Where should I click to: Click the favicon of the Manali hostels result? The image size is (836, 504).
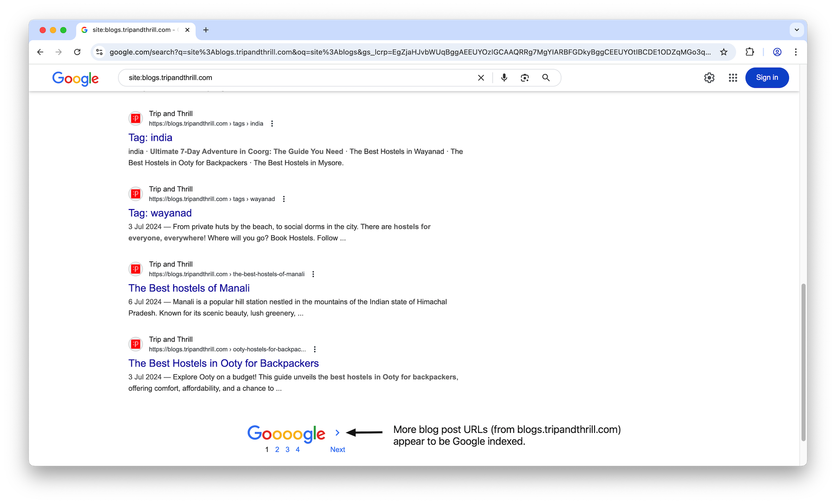136,269
